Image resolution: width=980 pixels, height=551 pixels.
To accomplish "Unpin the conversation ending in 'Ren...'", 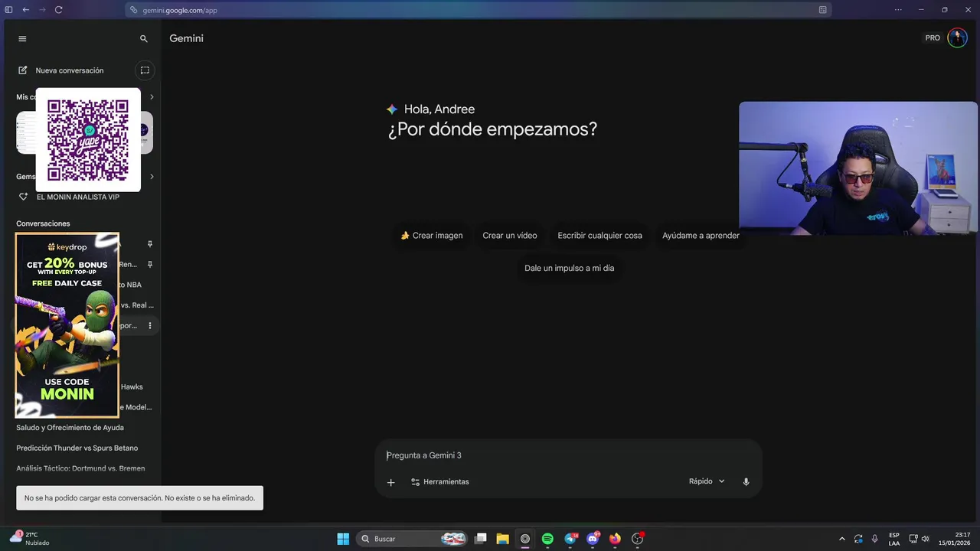I will [x=150, y=265].
